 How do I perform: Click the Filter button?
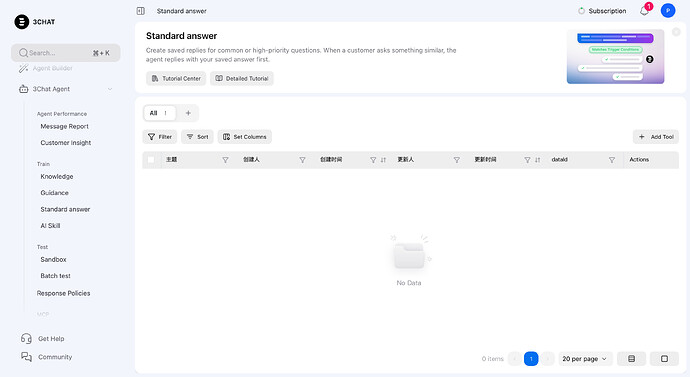pos(160,137)
